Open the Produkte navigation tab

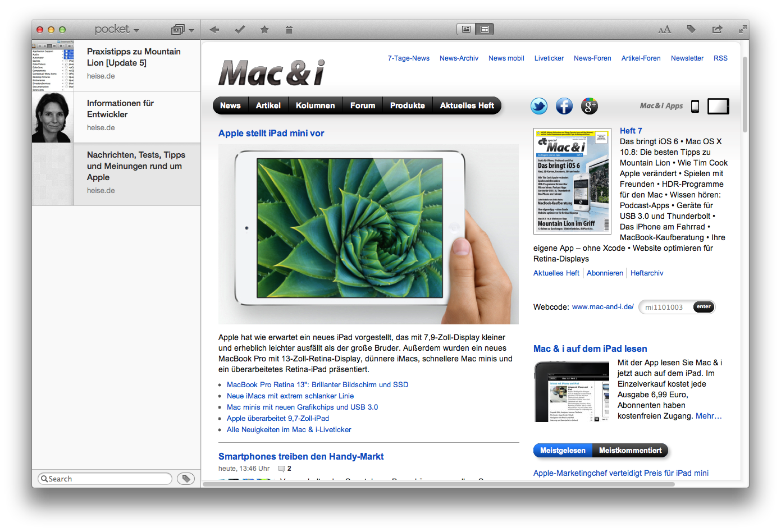[408, 106]
